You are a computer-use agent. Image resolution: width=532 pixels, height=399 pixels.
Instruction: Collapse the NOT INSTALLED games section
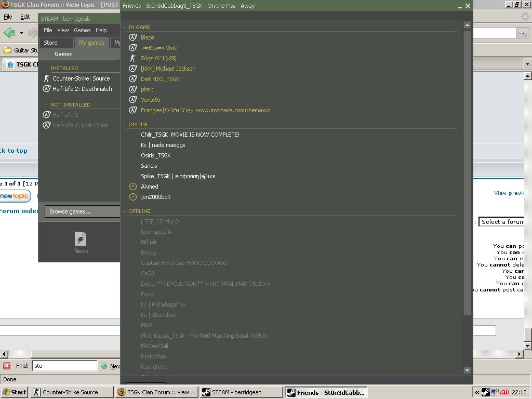click(x=46, y=104)
